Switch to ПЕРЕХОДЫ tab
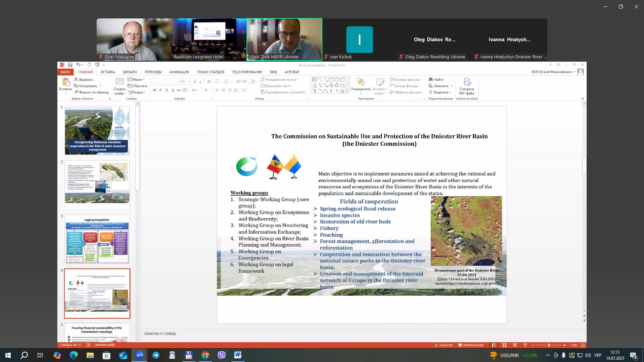The height and width of the screenshot is (362, 644). tap(153, 72)
